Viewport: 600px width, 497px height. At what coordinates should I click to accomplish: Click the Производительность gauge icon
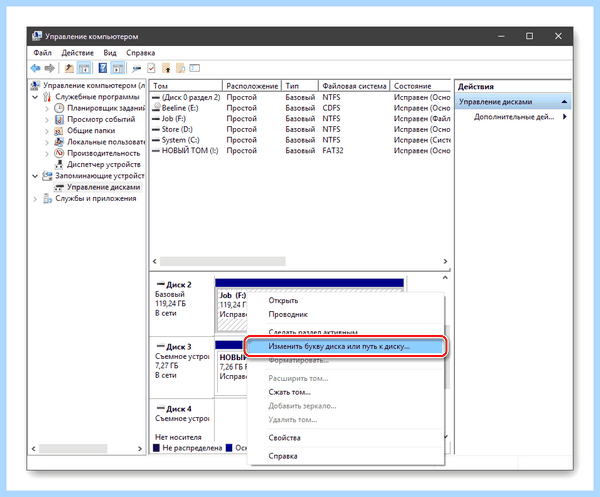click(59, 153)
